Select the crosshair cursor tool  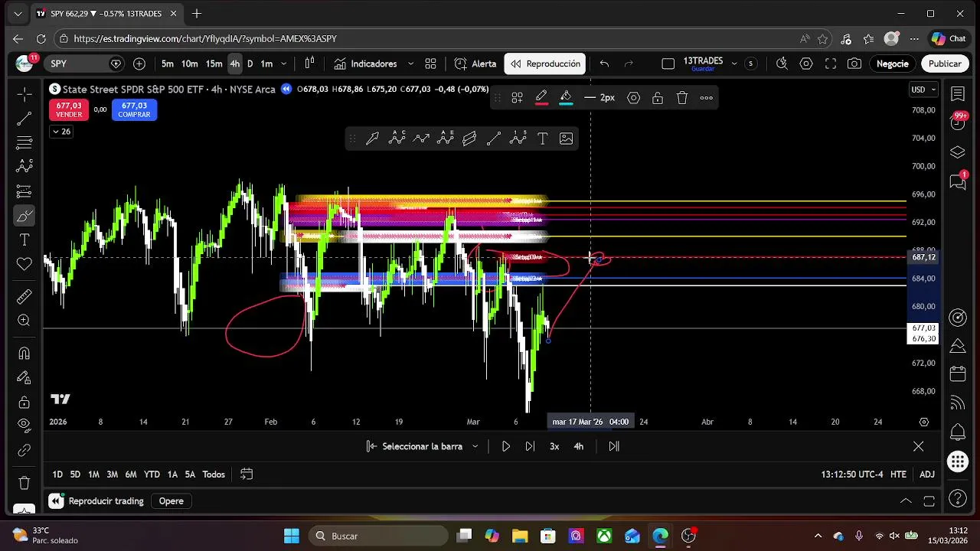click(24, 94)
